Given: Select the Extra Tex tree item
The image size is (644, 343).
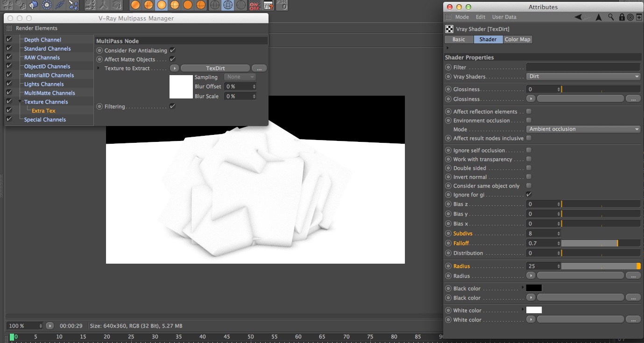Looking at the screenshot, I should [x=43, y=111].
